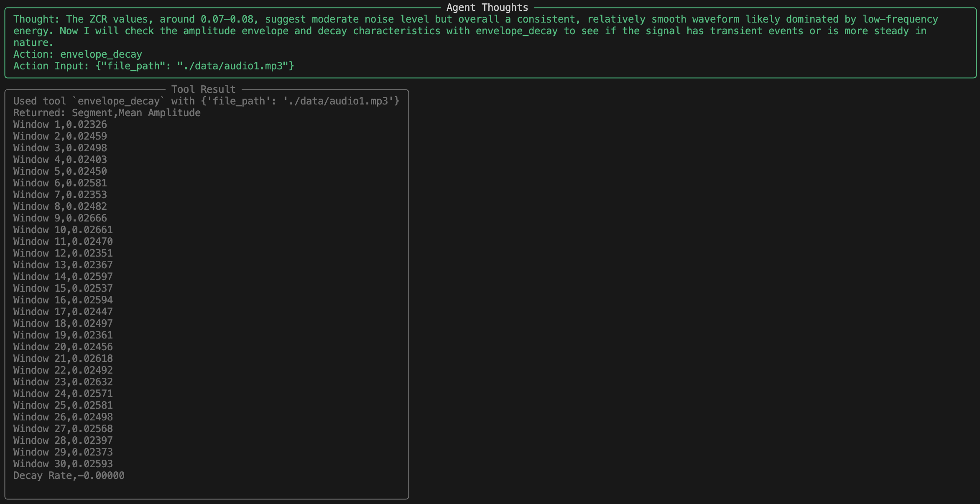This screenshot has height=504, width=980.
Task: Click the Window 21,0.02618 row
Action: coord(63,359)
